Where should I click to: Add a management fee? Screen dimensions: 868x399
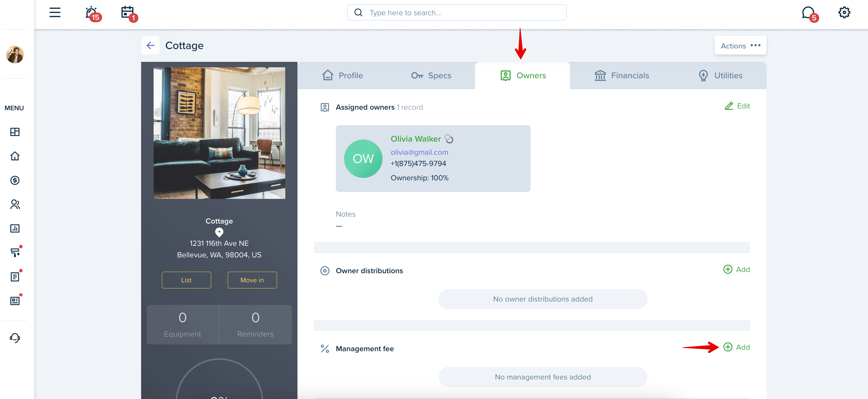click(x=736, y=347)
